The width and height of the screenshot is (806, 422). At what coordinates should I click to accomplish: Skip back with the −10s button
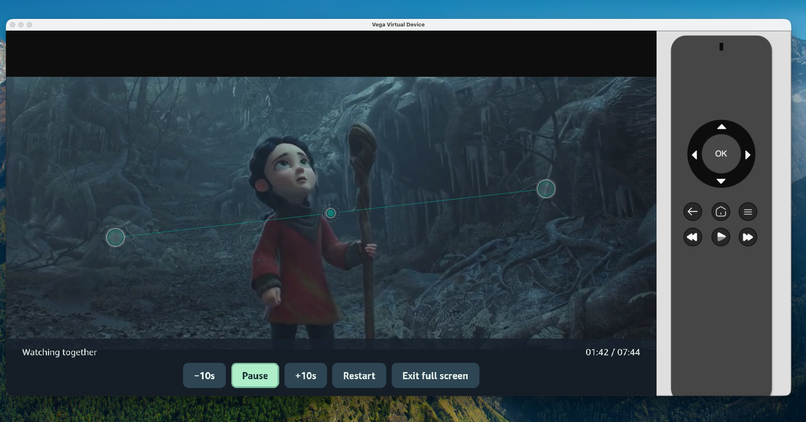[204, 376]
